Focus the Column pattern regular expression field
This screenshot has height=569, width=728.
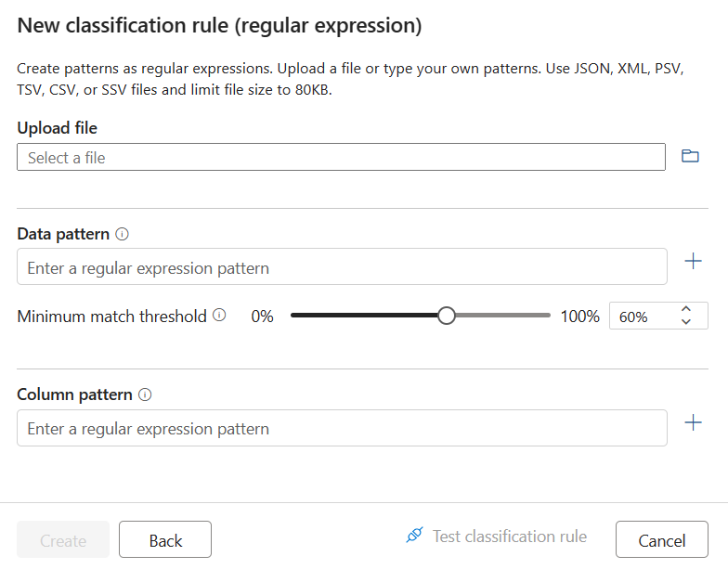(342, 428)
